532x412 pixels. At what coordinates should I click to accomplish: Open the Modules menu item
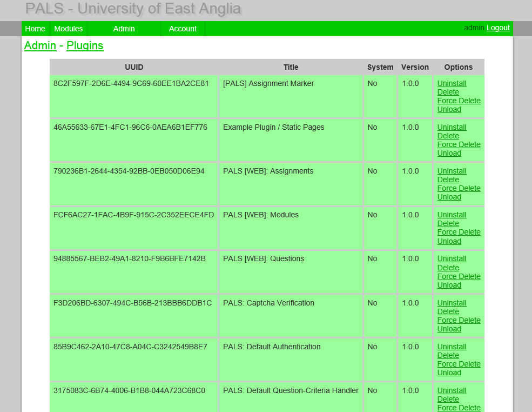(x=69, y=29)
